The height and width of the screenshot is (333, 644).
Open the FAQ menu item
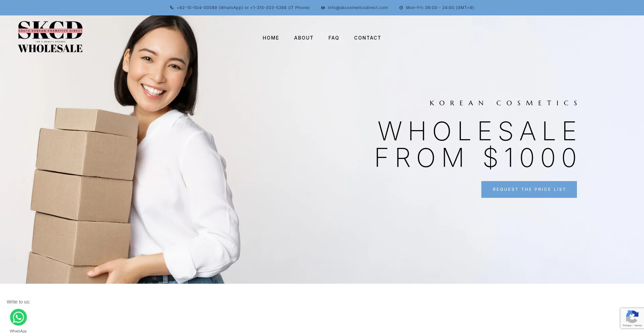point(334,38)
